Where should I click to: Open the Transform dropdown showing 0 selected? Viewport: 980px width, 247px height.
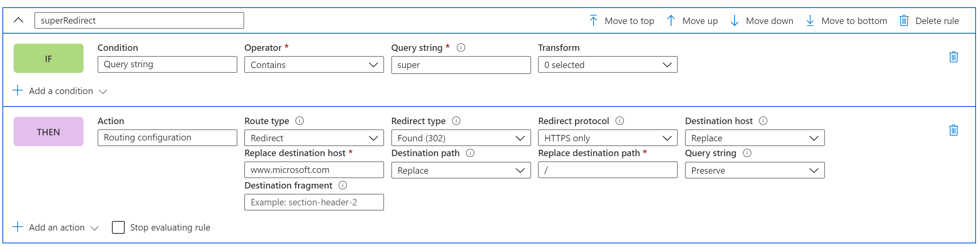(x=608, y=65)
